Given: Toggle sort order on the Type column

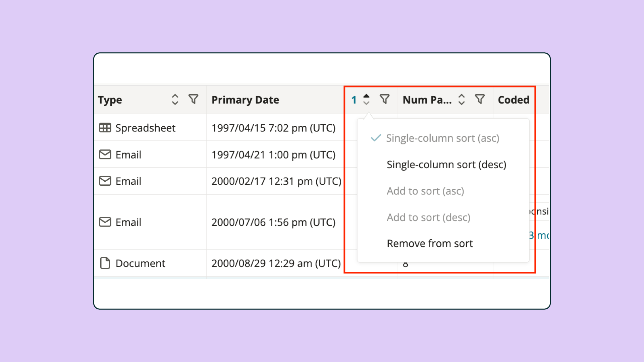Looking at the screenshot, I should click(175, 99).
